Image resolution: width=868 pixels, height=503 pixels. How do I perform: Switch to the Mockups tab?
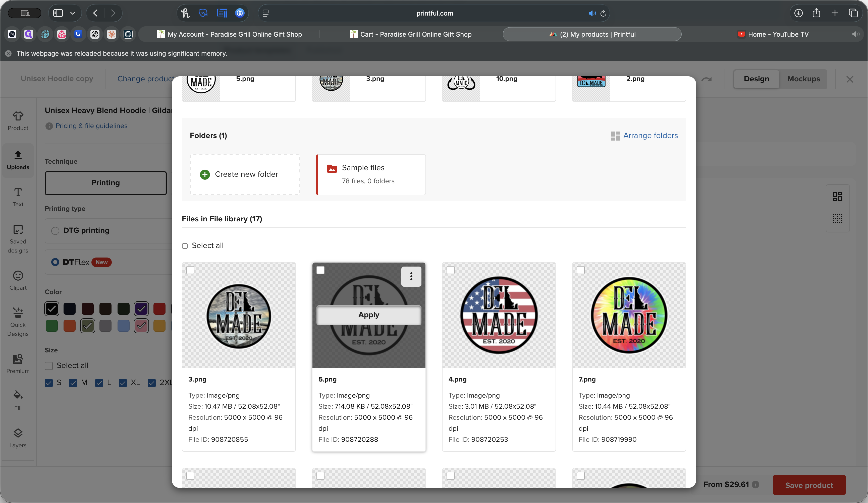803,79
